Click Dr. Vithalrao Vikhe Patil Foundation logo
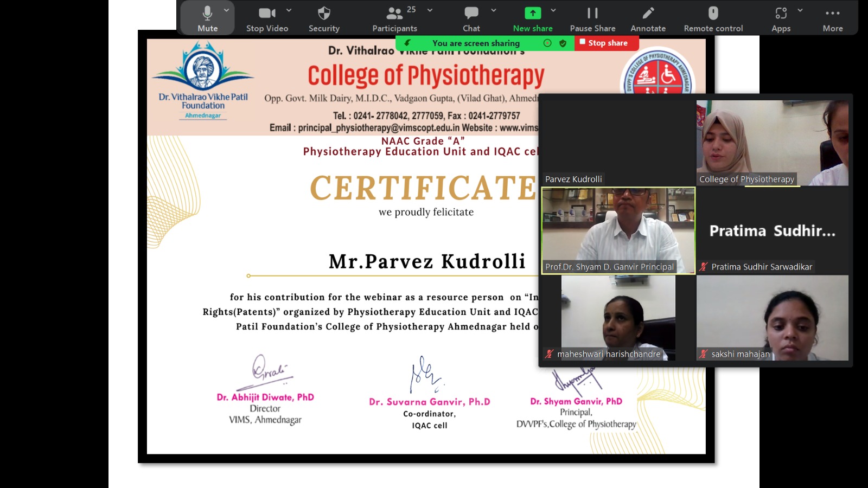The width and height of the screenshot is (868, 488). 203,80
